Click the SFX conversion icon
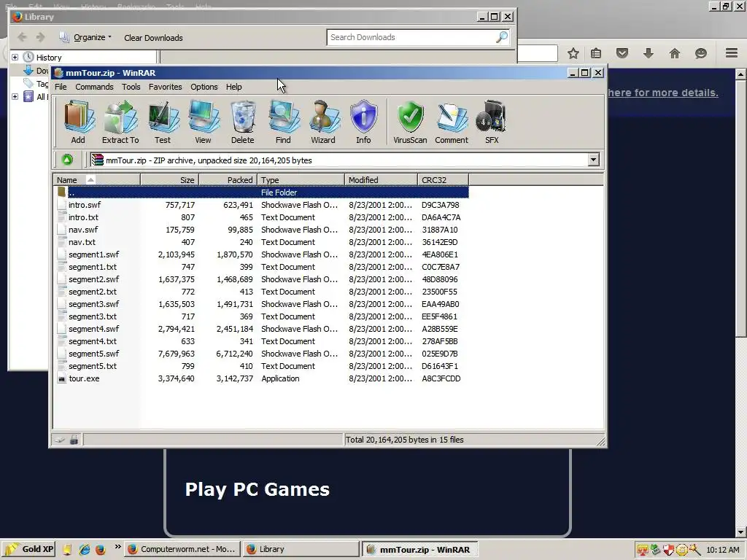This screenshot has width=747, height=560. click(x=492, y=122)
